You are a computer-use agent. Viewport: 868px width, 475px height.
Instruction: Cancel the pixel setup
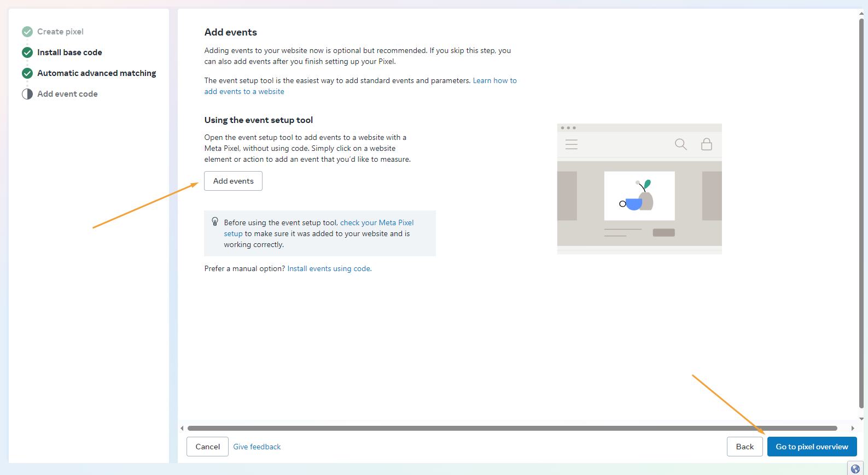207,447
